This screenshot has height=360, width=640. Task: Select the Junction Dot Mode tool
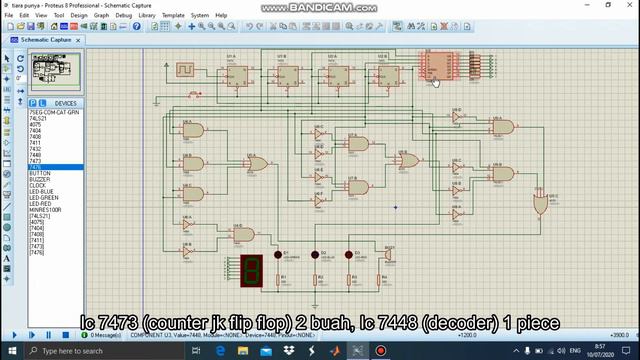7,79
